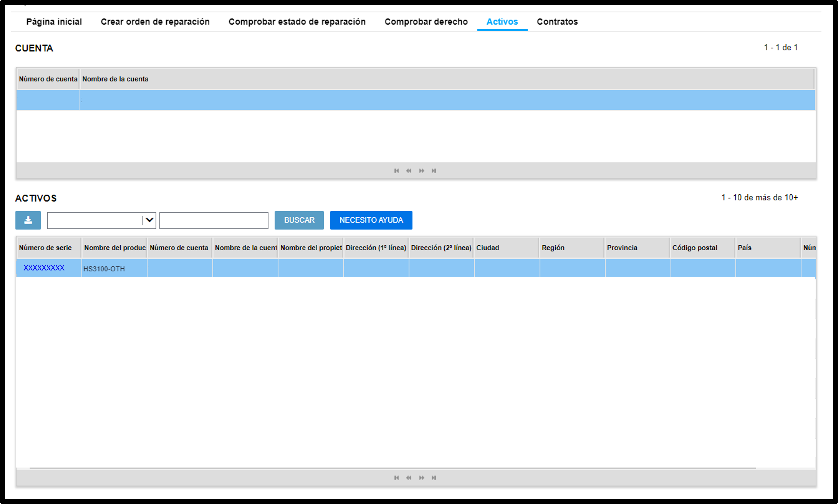Open Comprobar estado de reparación tab
The image size is (838, 504).
tap(297, 22)
